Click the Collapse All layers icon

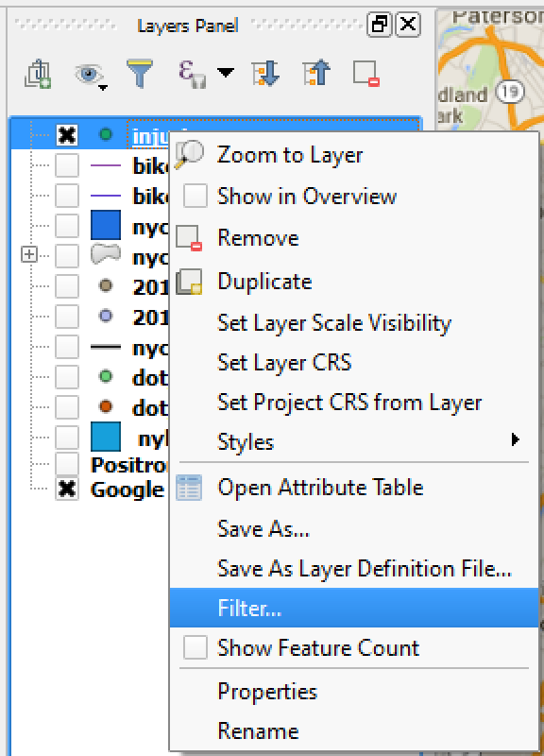point(316,74)
